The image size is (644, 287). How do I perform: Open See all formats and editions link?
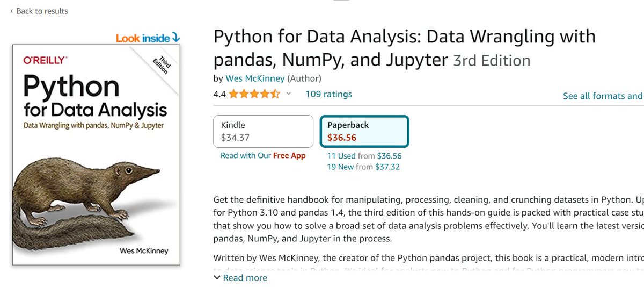[603, 96]
